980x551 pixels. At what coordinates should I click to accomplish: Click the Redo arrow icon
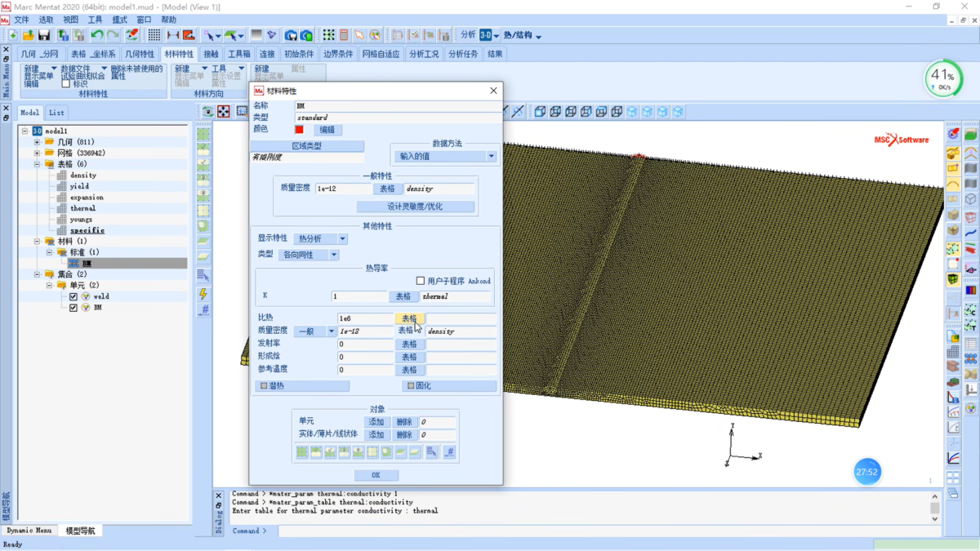tap(113, 35)
